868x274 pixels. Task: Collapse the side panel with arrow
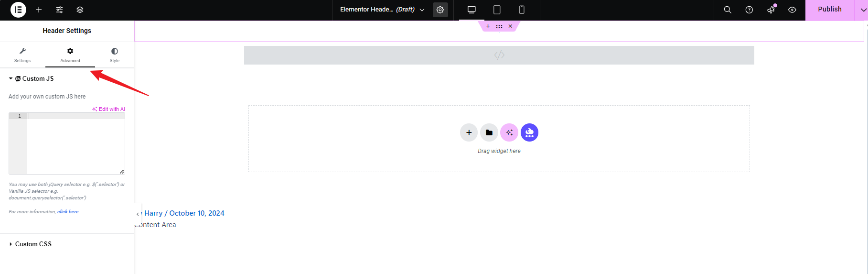pyautogui.click(x=138, y=214)
